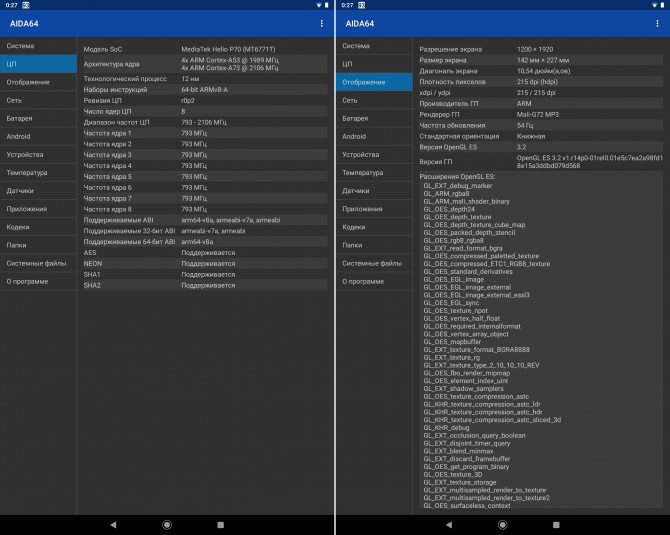Screen dimensions: 670x535
Task: Open Кодеки in left screen sidebar
Action: (x=38, y=227)
